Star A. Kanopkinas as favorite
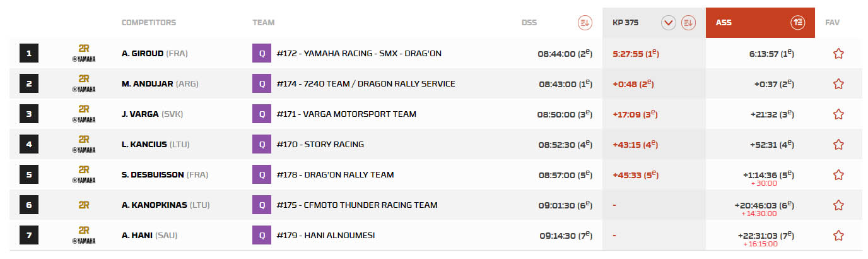The image size is (868, 259). pos(838,205)
